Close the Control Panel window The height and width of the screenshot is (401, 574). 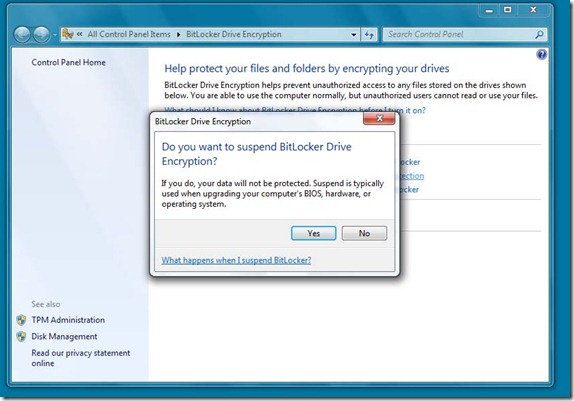click(533, 10)
